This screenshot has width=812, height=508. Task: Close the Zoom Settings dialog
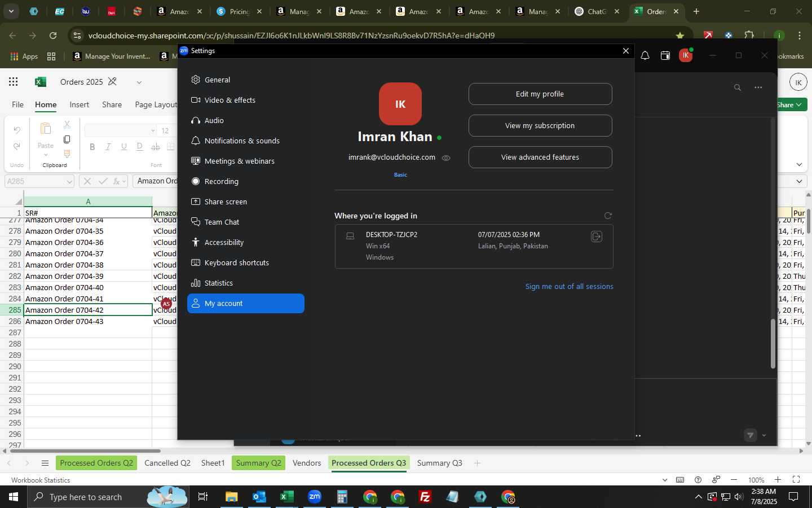[x=625, y=51]
